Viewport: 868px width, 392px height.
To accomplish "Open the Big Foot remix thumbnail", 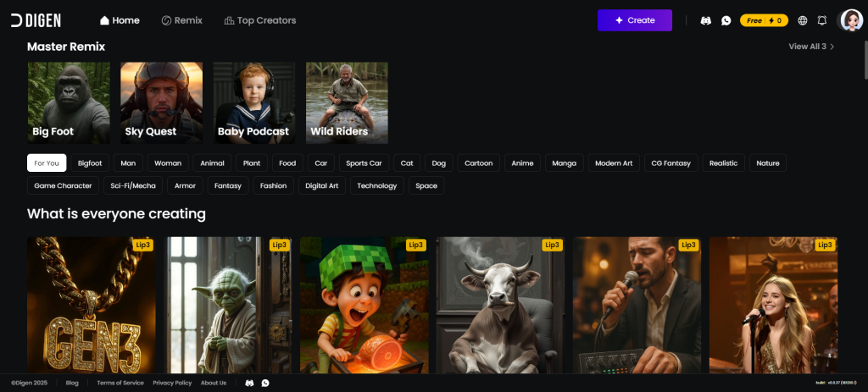I will coord(69,102).
